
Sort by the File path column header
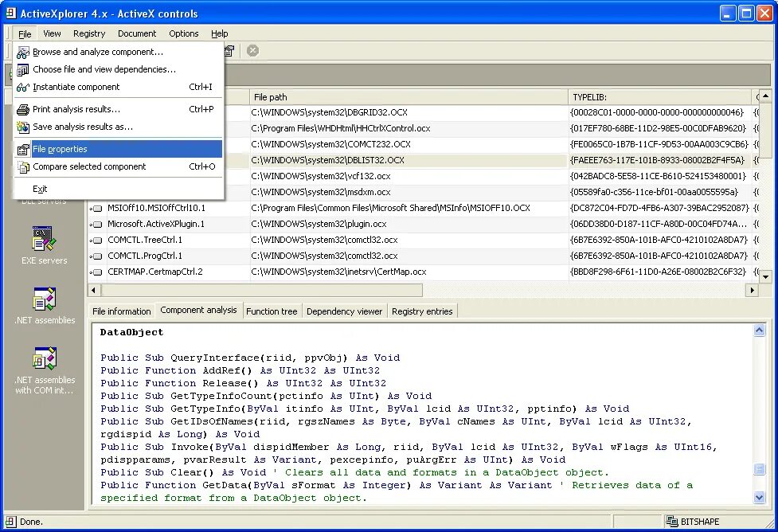tap(409, 97)
